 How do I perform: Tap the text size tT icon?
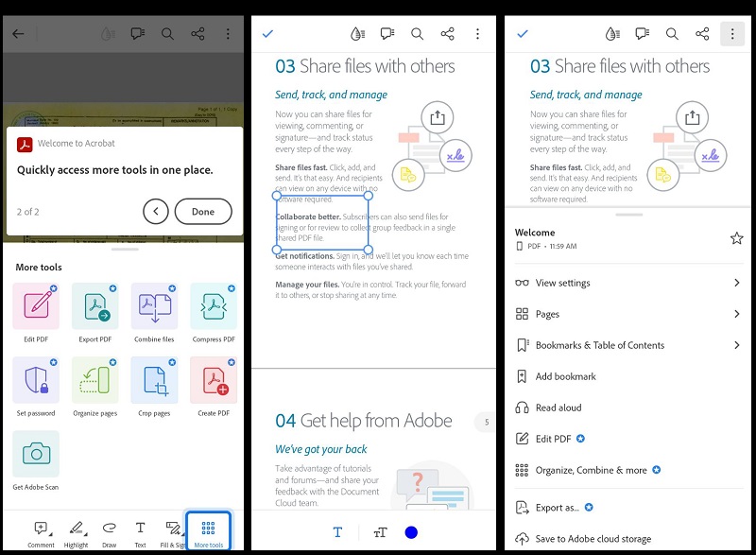(x=380, y=532)
